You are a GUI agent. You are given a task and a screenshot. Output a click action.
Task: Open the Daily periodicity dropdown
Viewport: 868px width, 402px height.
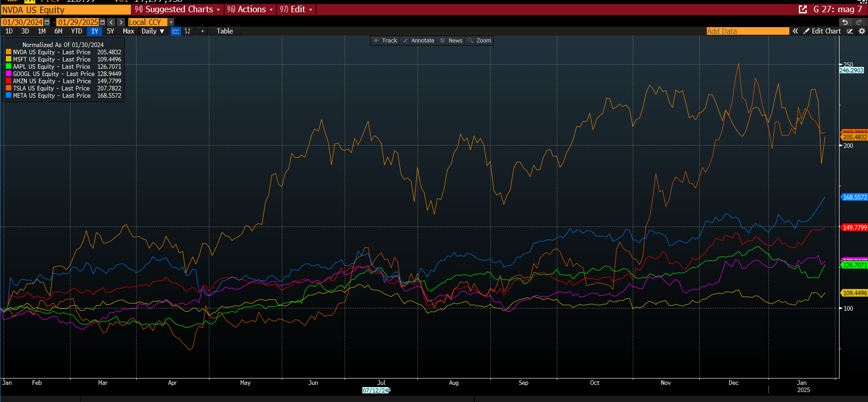pyautogui.click(x=152, y=31)
